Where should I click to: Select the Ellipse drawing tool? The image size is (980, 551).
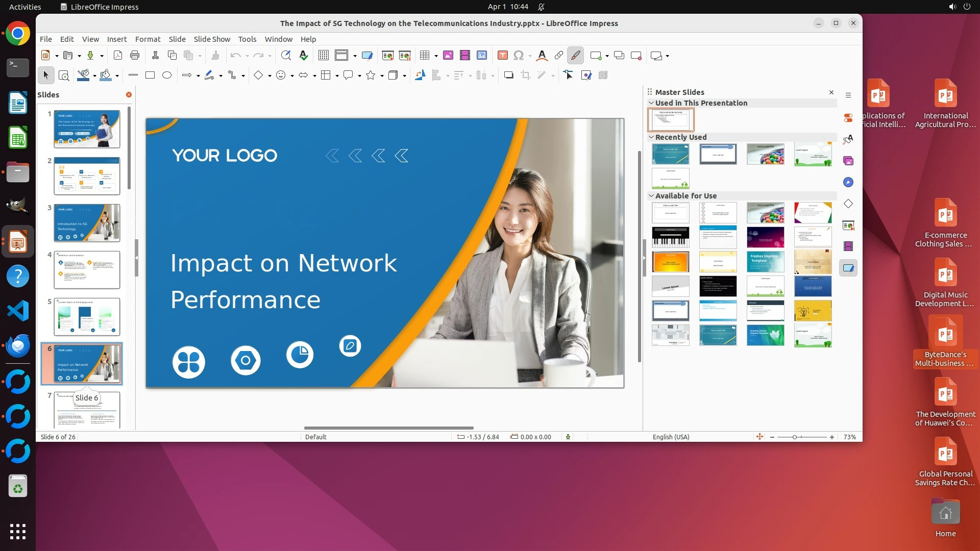(167, 76)
